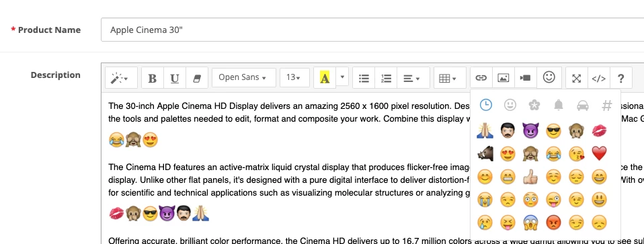The image size is (644, 244).
Task: Pick the flushed wide-eyed face emoji
Action: point(530,200)
